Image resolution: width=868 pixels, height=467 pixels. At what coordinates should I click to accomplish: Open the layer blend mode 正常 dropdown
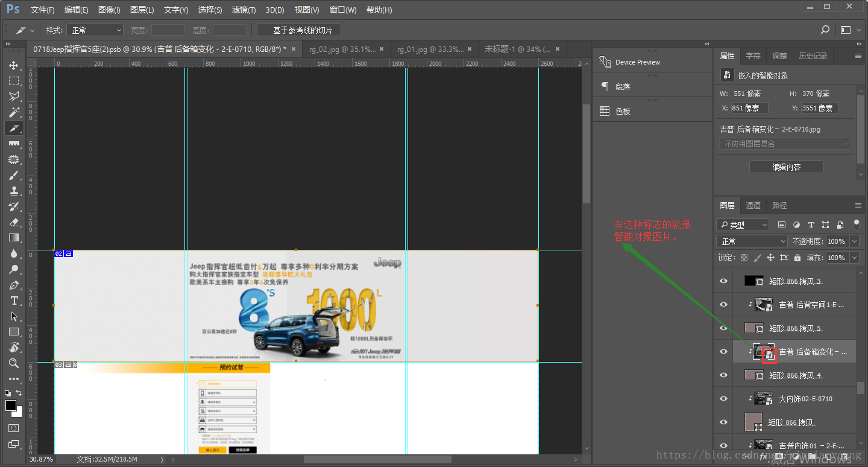point(752,241)
